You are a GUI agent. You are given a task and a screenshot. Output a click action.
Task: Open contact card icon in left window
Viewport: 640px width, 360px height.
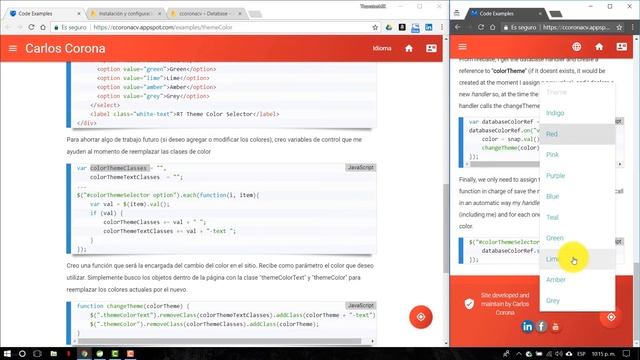click(431, 49)
